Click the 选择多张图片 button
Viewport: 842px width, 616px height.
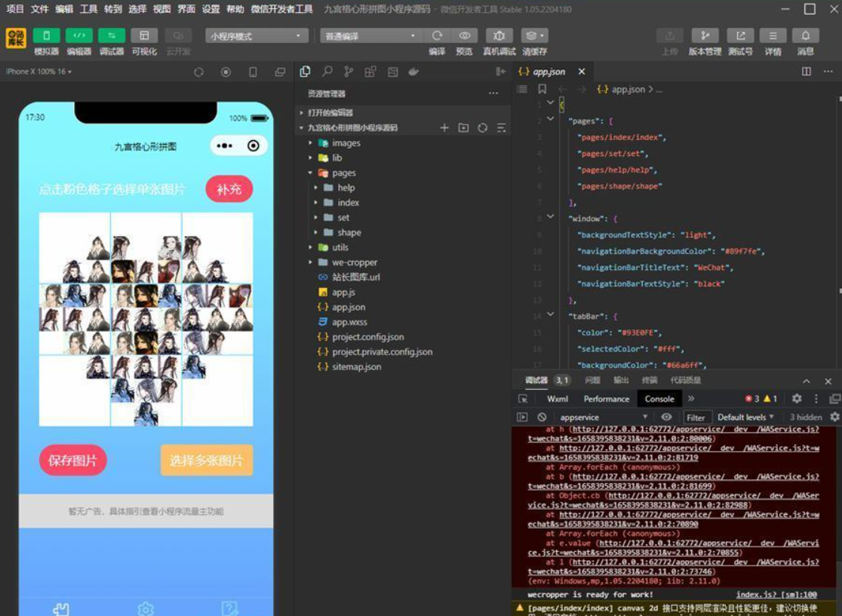206,461
